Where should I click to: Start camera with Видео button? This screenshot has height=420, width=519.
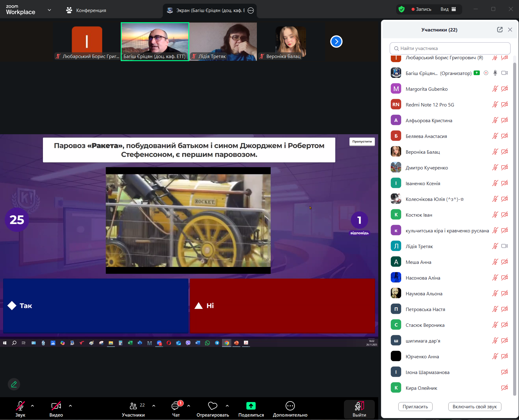(56, 409)
